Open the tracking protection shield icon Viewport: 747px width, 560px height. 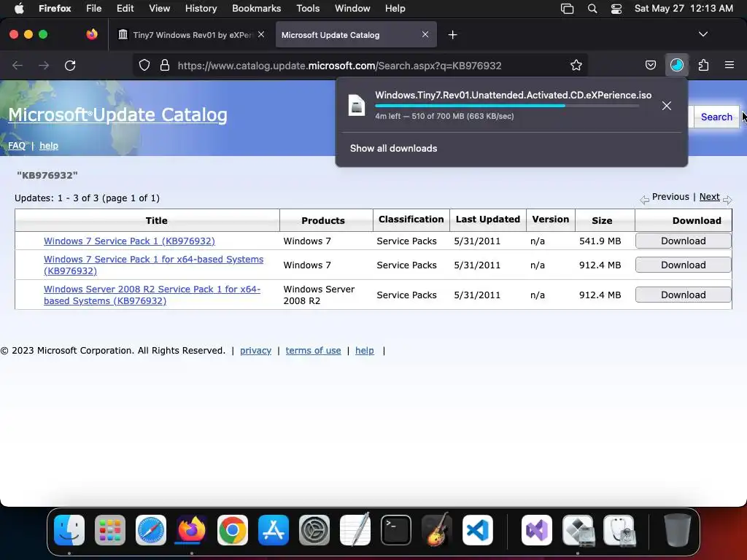[x=144, y=65]
